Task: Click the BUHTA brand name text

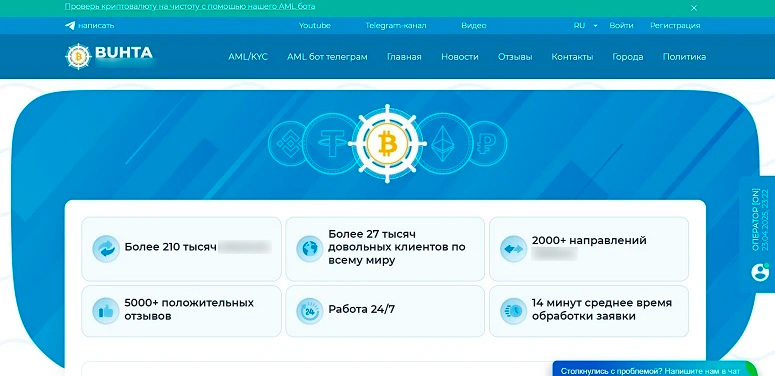Action: coord(124,52)
